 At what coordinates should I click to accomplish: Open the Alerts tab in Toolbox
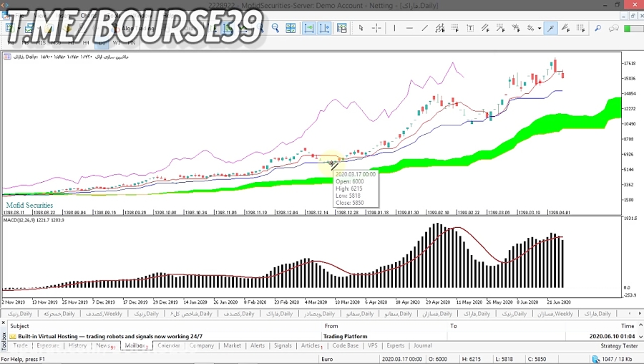257,345
